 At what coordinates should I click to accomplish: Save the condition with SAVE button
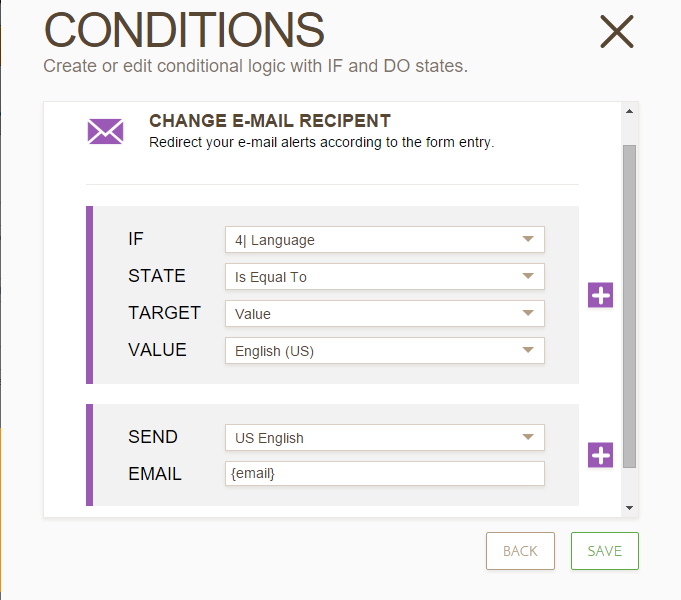coord(604,551)
